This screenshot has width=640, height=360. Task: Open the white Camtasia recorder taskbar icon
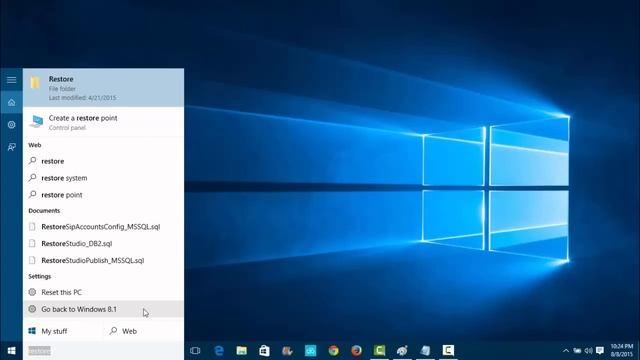click(x=448, y=351)
